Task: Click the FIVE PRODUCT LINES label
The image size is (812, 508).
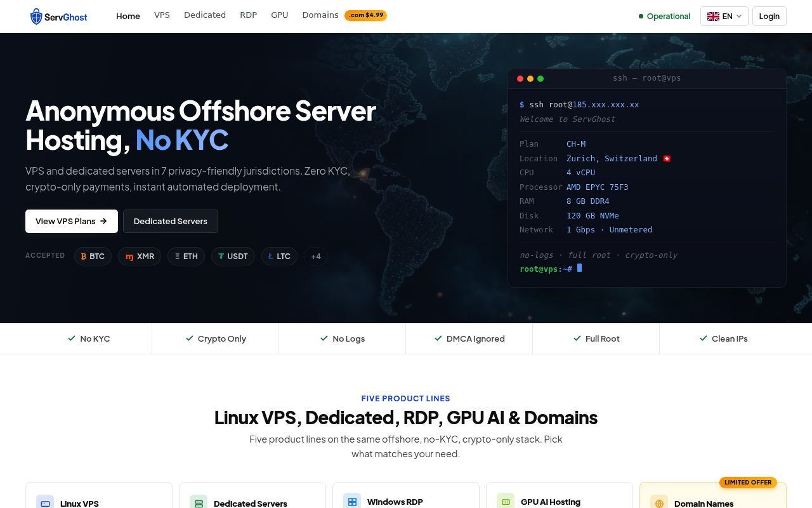Action: pos(406,399)
